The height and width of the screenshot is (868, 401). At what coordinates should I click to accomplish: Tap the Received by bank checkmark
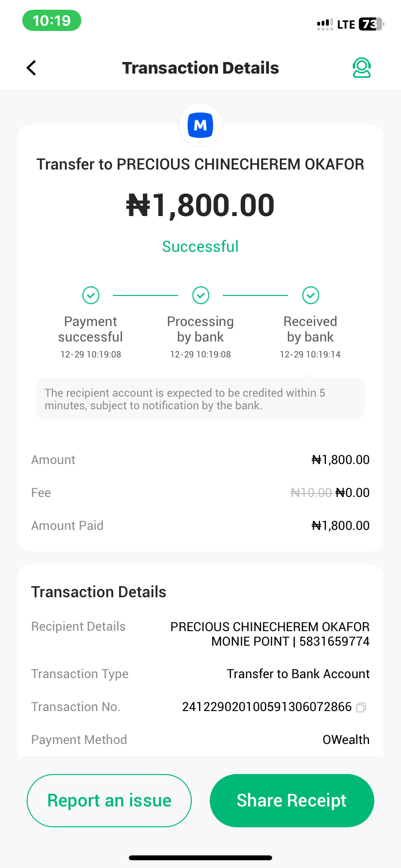[310, 295]
